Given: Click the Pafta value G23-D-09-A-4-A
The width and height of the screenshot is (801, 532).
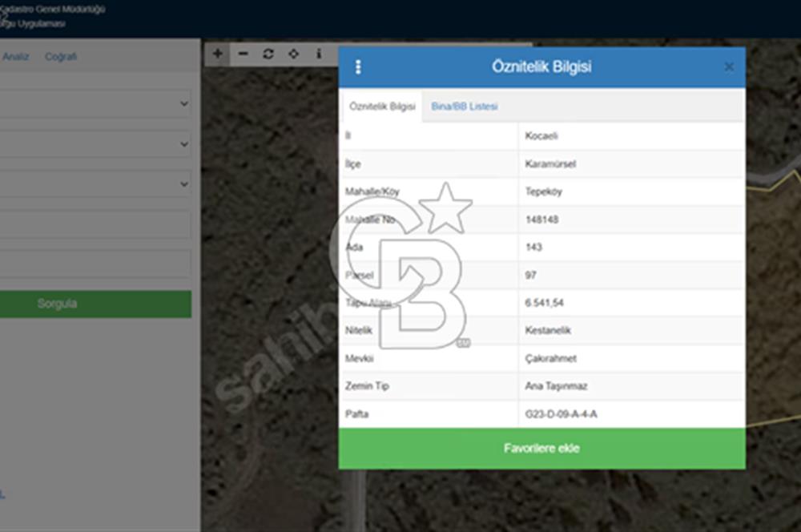Looking at the screenshot, I should point(561,414).
